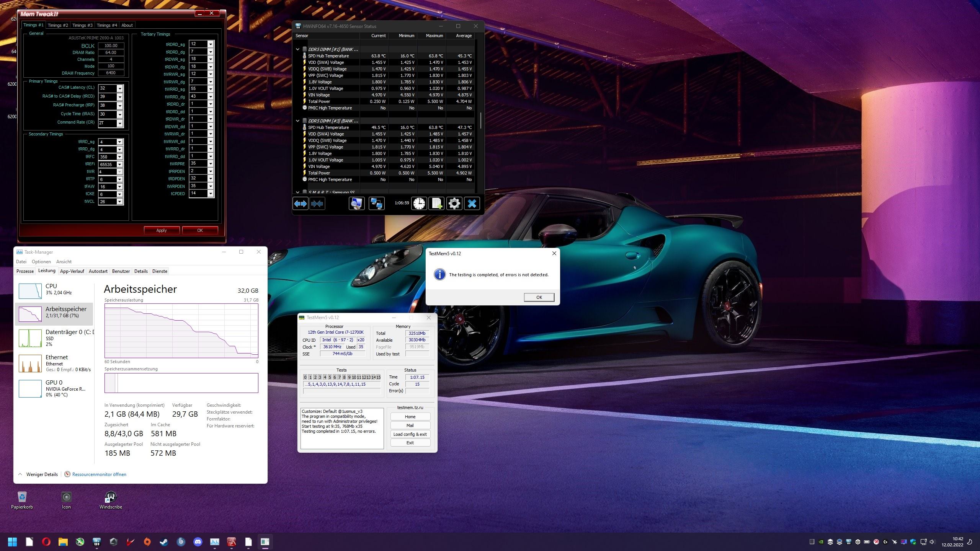The image size is (980, 551).
Task: Open the tRFC value dropdown
Action: tap(120, 157)
